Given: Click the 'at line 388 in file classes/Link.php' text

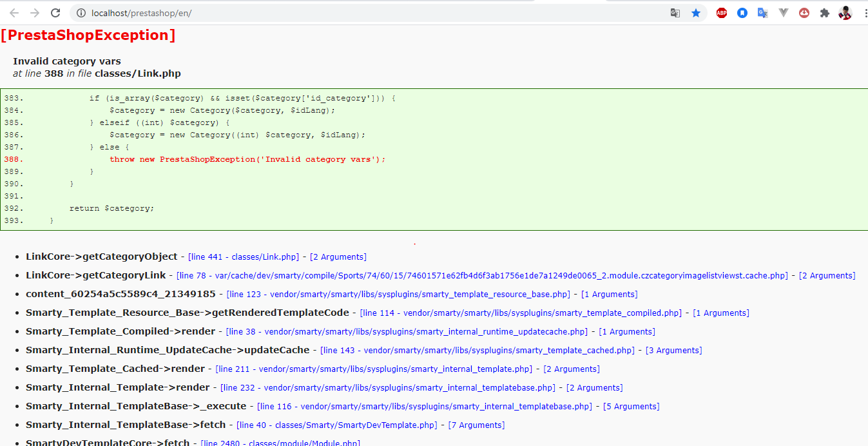Looking at the screenshot, I should [x=97, y=73].
